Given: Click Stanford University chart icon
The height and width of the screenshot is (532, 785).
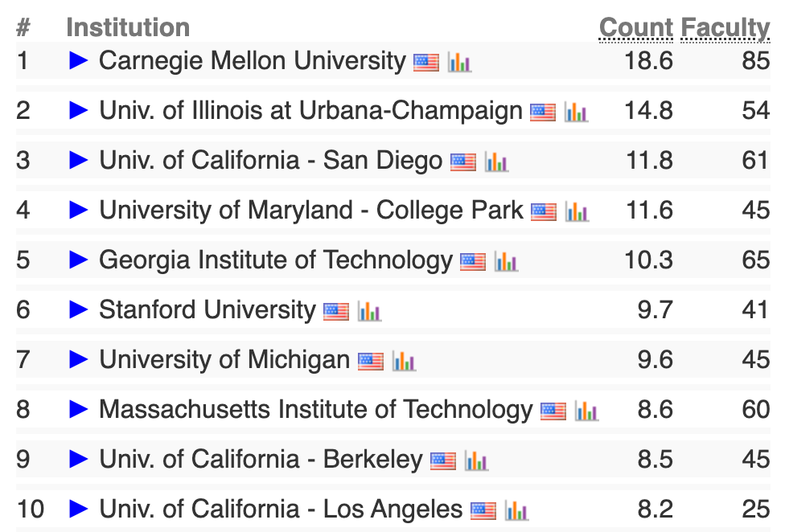Looking at the screenshot, I should (369, 312).
